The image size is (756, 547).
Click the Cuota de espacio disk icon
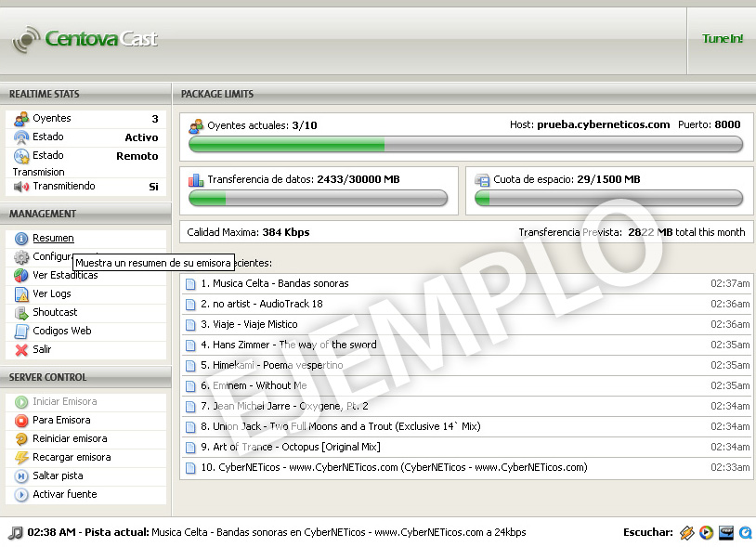482,180
